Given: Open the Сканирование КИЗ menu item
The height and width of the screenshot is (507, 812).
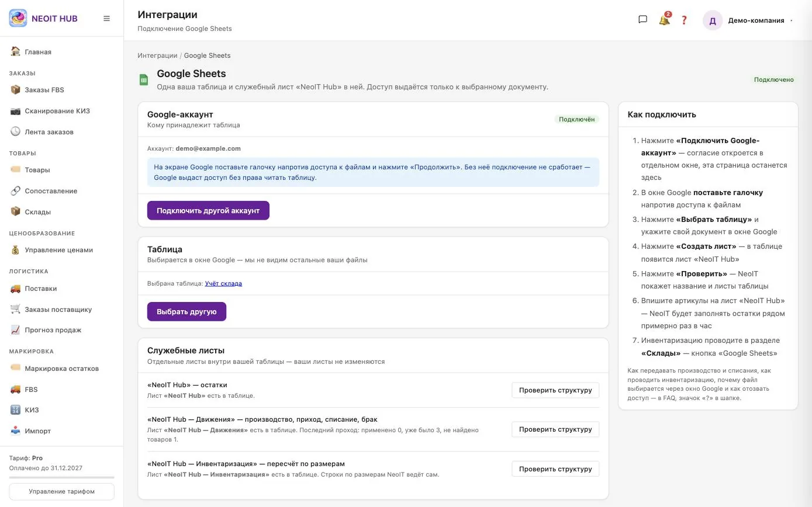Looking at the screenshot, I should click(x=61, y=111).
